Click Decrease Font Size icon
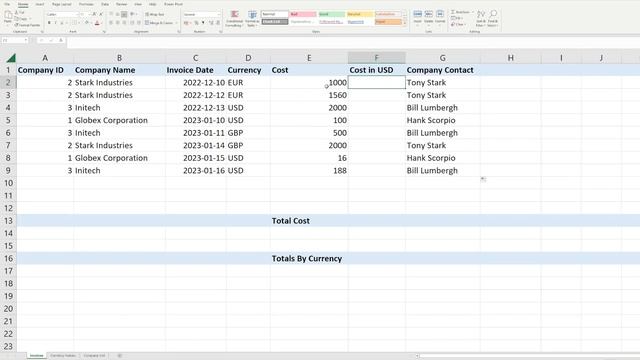Viewport: 640px width, 360px height. [x=101, y=14]
